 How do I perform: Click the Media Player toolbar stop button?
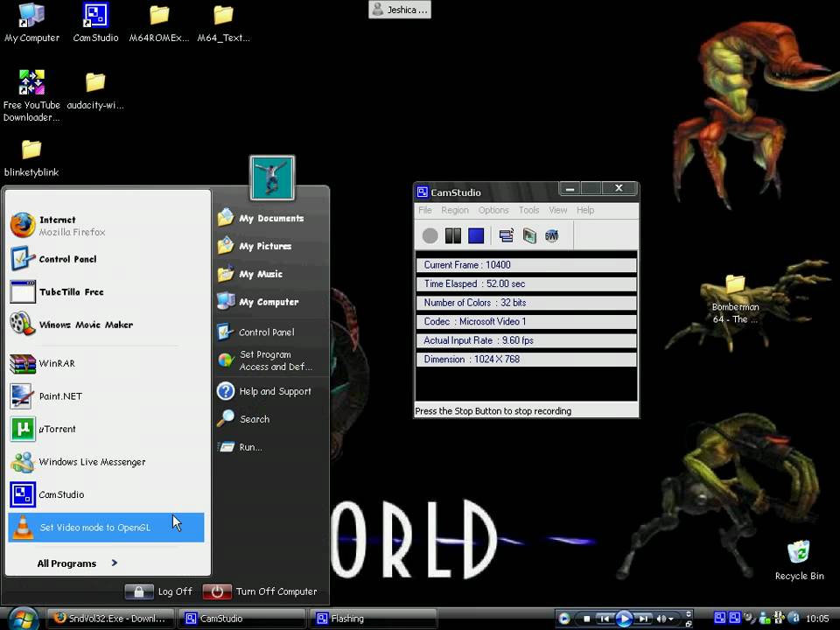586,619
